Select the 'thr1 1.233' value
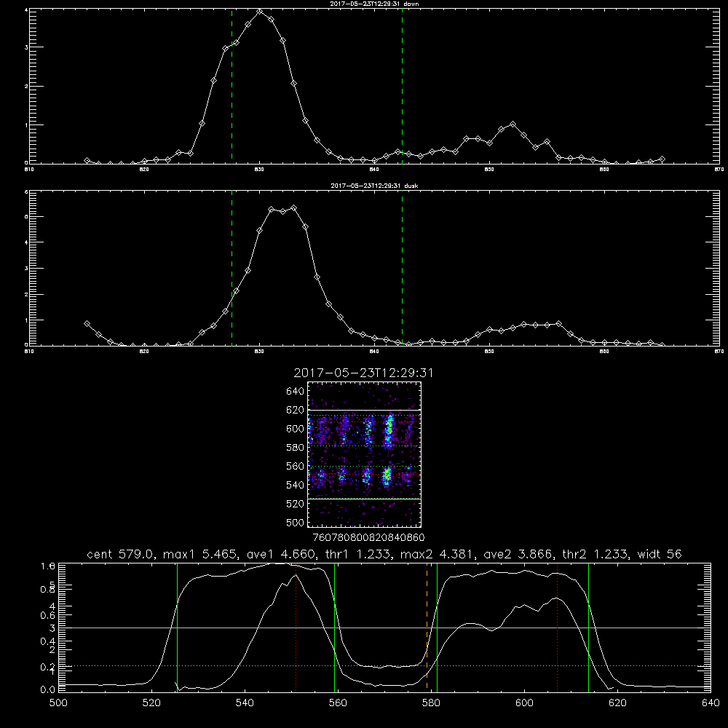This screenshot has height=728, width=728. (x=358, y=554)
